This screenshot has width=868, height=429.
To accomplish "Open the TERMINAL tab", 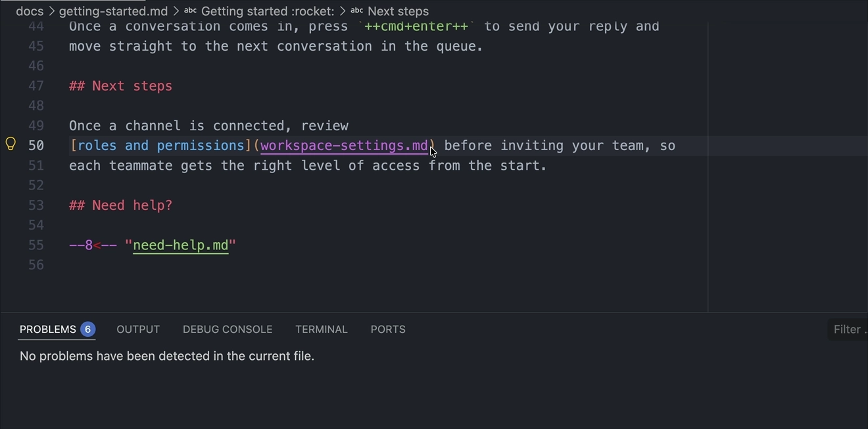I will coord(321,329).
